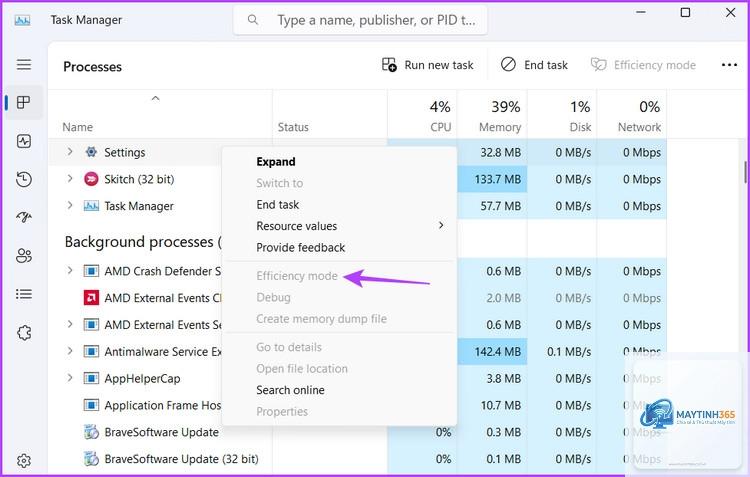Select the BraveSoftware Update (32 bit) row
The height and width of the screenshot is (477, 750).
357,459
